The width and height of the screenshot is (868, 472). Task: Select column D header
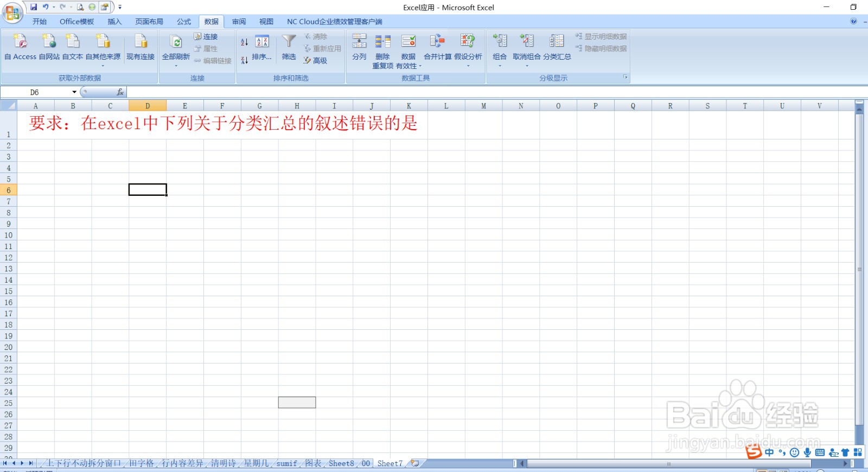tap(148, 106)
